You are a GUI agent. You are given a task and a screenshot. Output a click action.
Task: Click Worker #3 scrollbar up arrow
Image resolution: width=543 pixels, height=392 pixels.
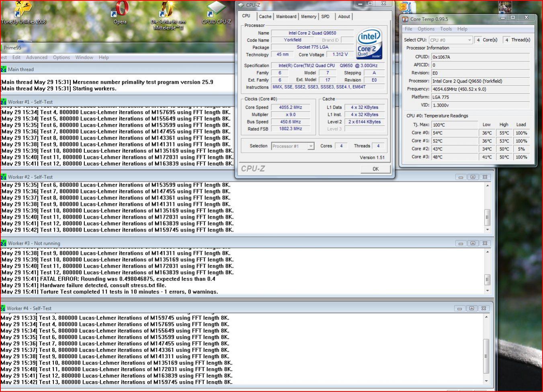coord(488,252)
